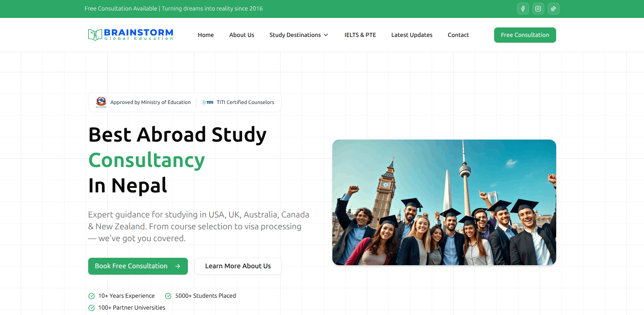Click the green Free Consultation button
The image size is (644, 315).
pos(525,35)
